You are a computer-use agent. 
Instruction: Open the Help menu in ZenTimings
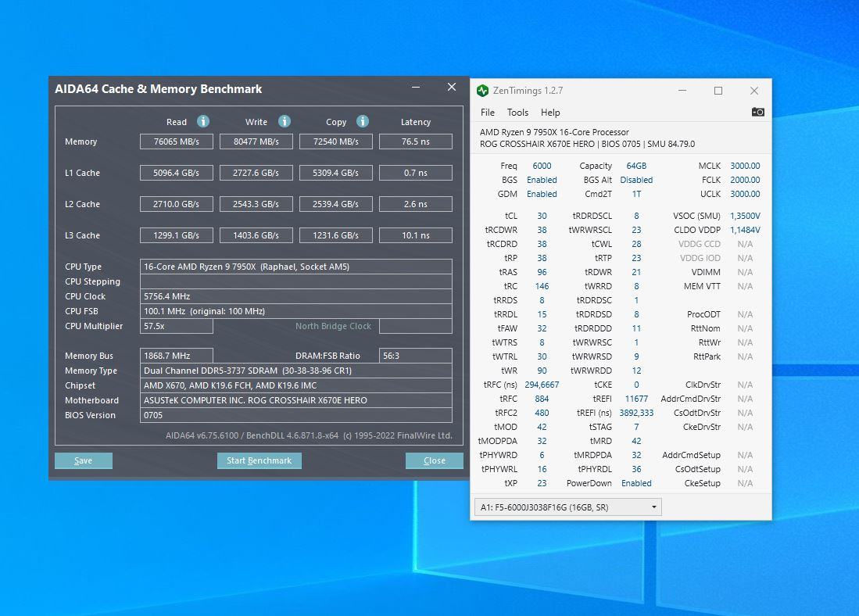pyautogui.click(x=550, y=113)
